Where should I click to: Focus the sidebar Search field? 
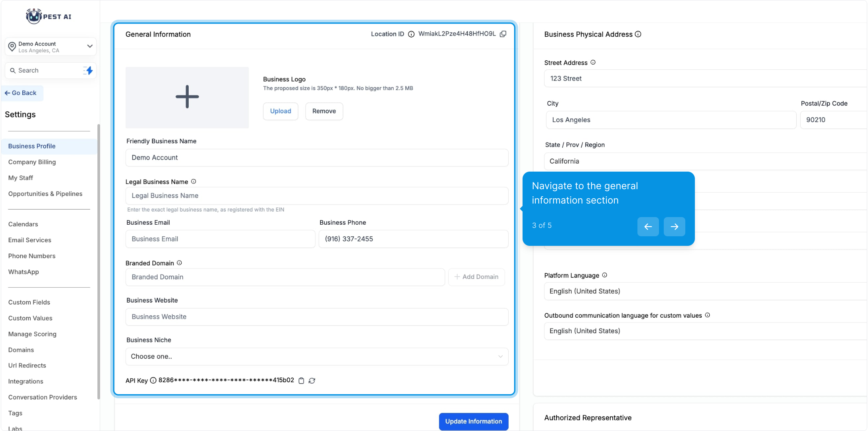click(50, 71)
